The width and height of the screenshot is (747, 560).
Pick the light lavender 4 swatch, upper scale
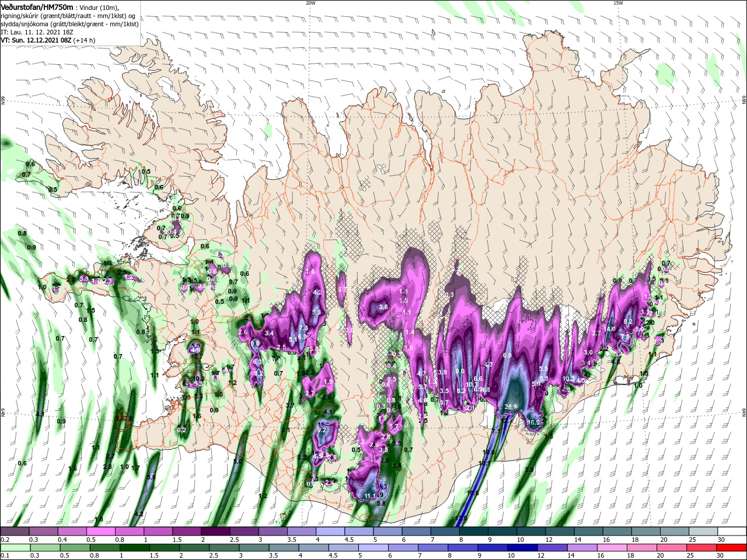point(330,531)
